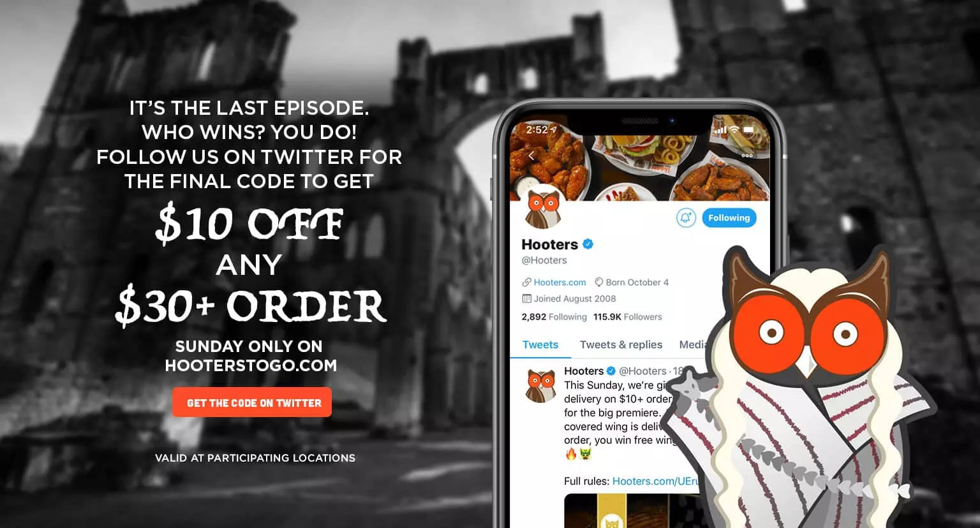The image size is (980, 528).
Task: Click the calendar icon beside Joined August 2008
Action: coord(527,298)
